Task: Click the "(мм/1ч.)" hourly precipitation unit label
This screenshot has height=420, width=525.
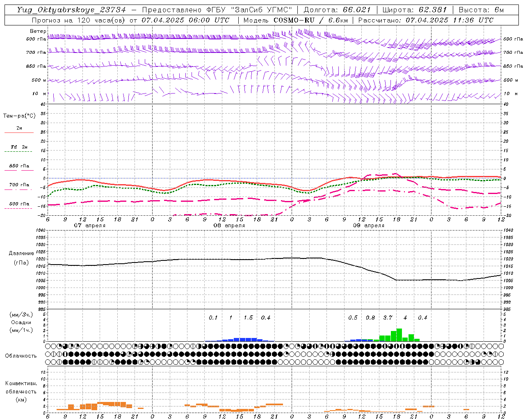Action: (21, 330)
